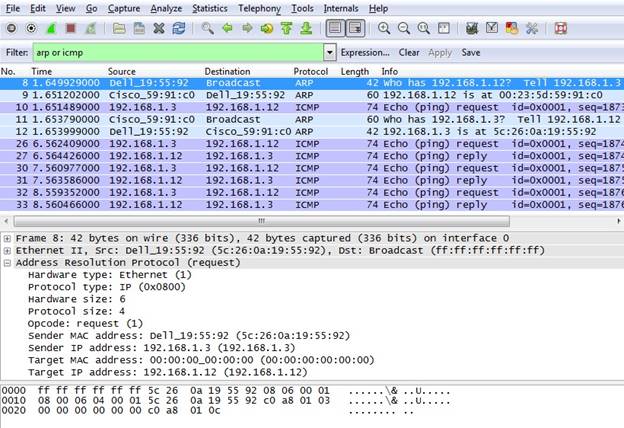This screenshot has height=428, width=624.
Task: Select packet 11 'who has 192.168.1.3?' row
Action: pyautogui.click(x=312, y=119)
